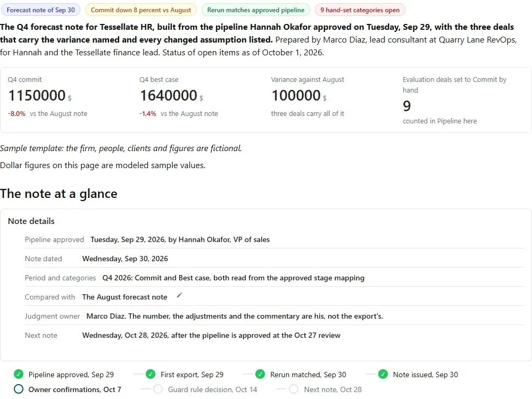Select the 'Commit down 8 percent vs August' pill

click(141, 10)
